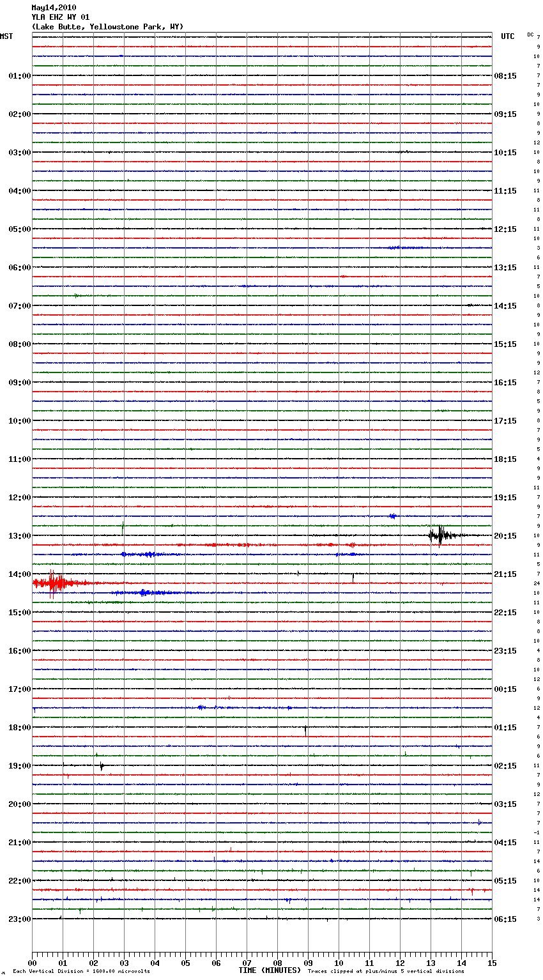This screenshot has height=980, width=543.
Task: Click the TIME (MINUTES) axis title
Action: tap(270, 970)
